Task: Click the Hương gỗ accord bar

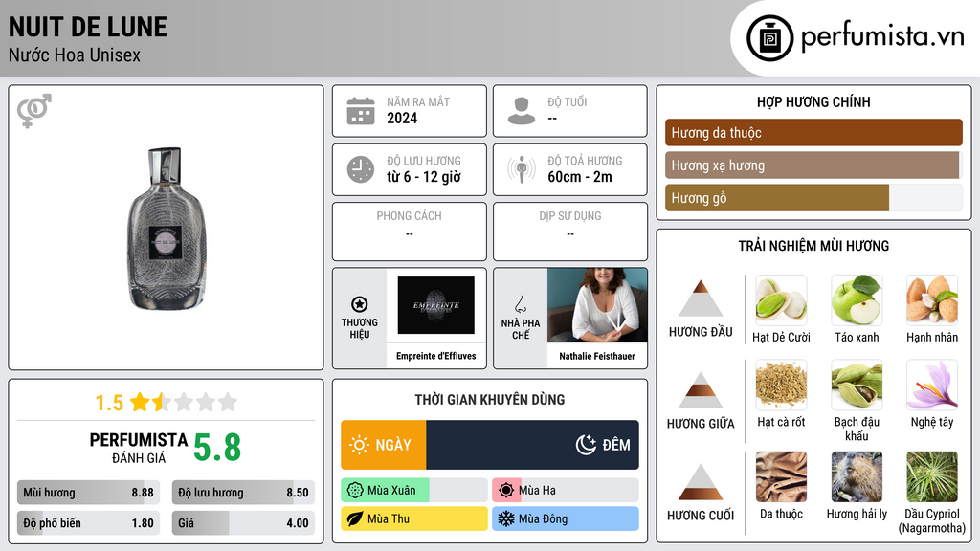Action: (813, 198)
